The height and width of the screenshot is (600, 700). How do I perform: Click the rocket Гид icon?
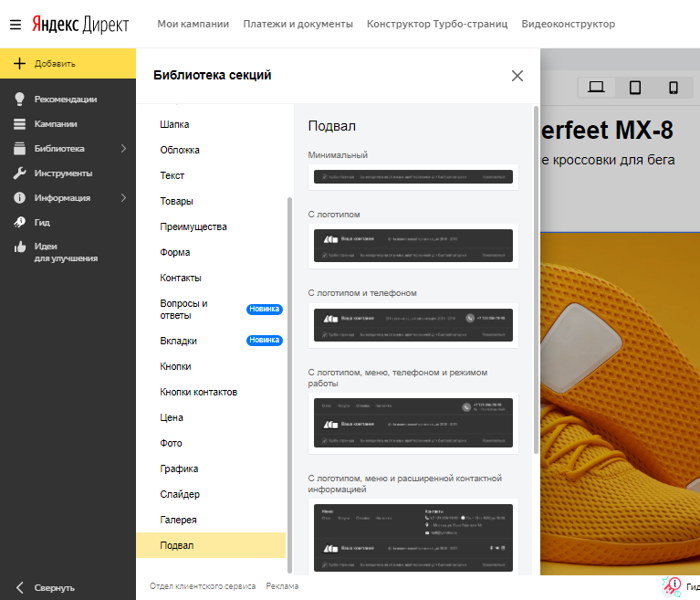(20, 222)
